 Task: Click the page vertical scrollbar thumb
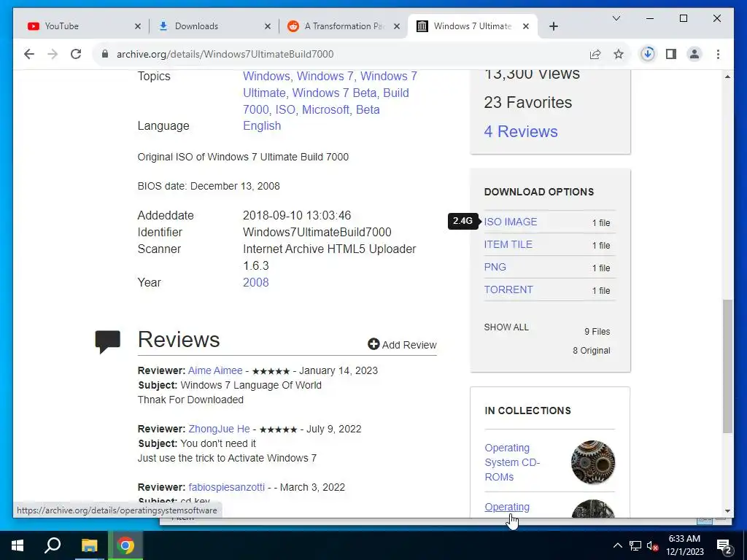coord(727,366)
